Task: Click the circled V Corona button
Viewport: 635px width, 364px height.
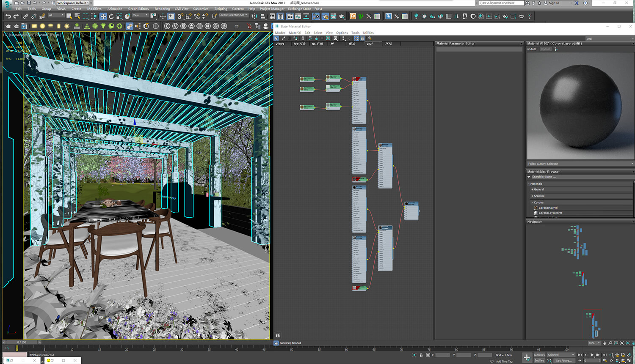Action: [175, 26]
